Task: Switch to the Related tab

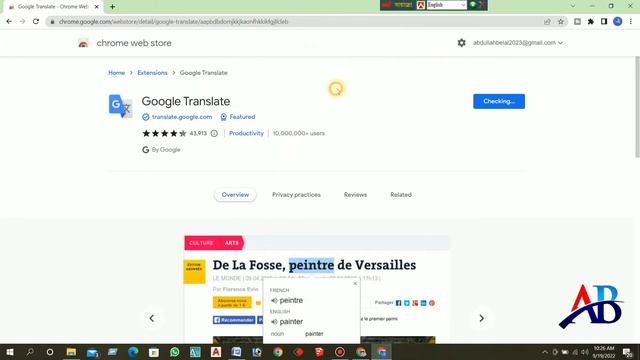Action: [x=401, y=195]
